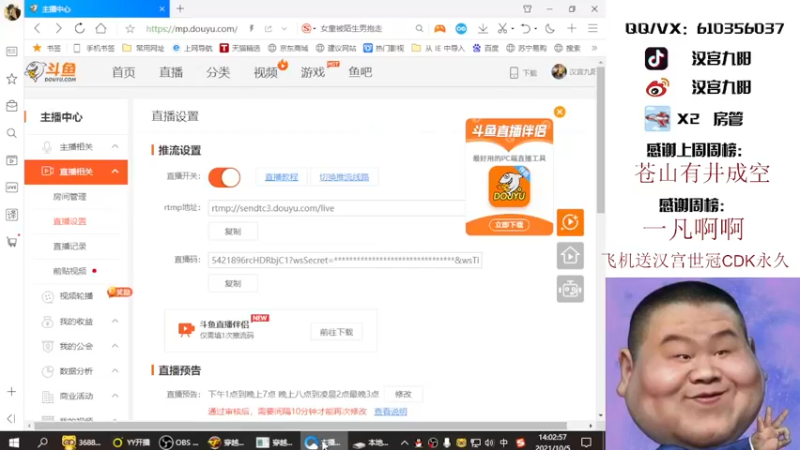Viewport: 800px width, 450px height.
Task: Open the 直播教程 link
Action: coord(281,177)
